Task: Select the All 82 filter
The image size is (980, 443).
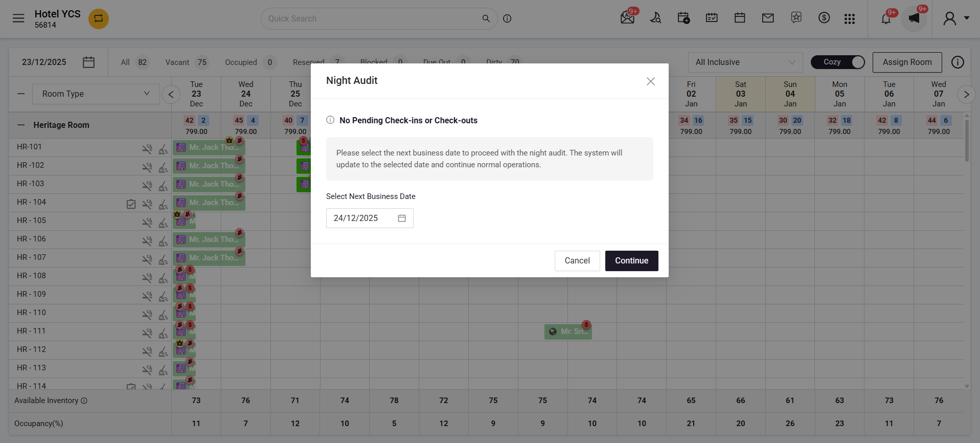Action: (x=134, y=62)
